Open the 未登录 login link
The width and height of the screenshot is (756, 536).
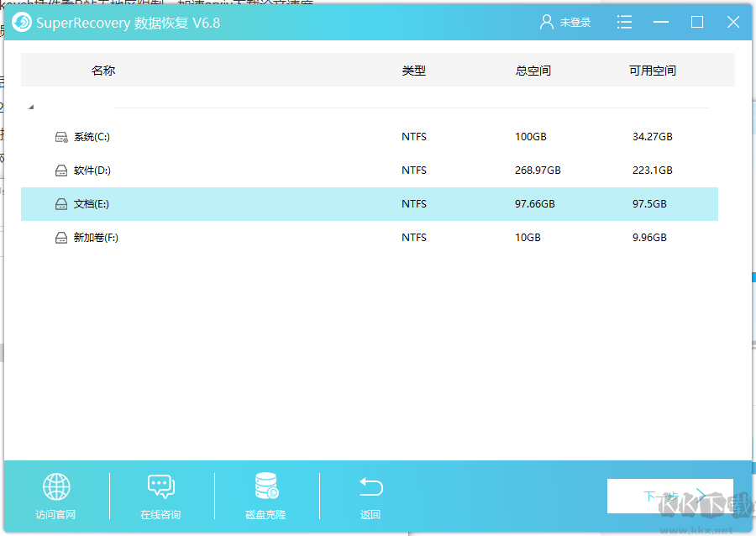click(x=575, y=23)
